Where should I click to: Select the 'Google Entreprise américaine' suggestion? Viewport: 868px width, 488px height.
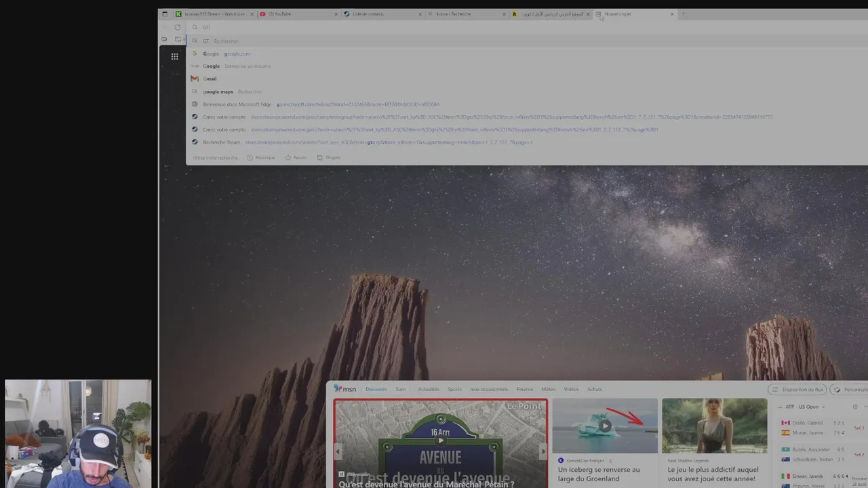click(526, 66)
